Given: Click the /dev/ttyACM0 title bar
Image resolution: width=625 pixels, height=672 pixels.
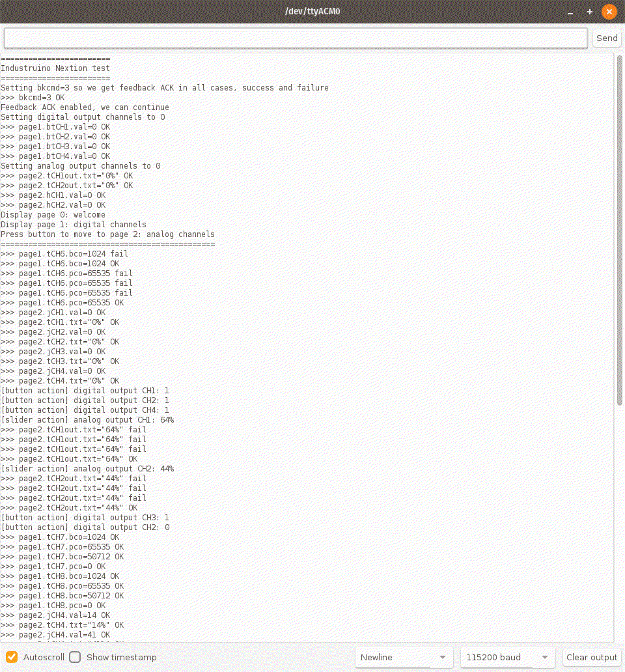Looking at the screenshot, I should (x=312, y=12).
